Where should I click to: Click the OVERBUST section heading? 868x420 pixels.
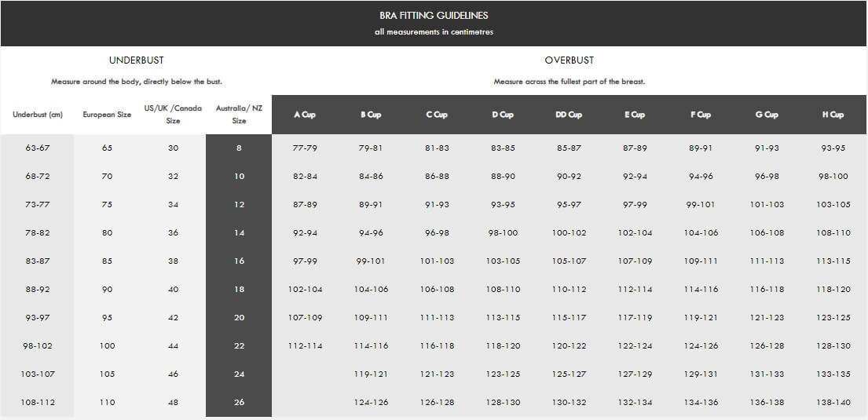click(570, 60)
